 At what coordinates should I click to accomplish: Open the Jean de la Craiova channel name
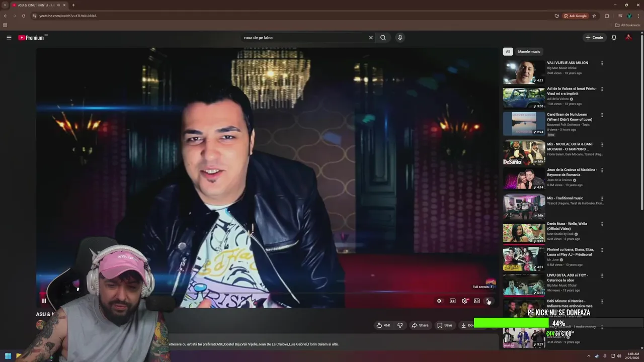[559, 180]
